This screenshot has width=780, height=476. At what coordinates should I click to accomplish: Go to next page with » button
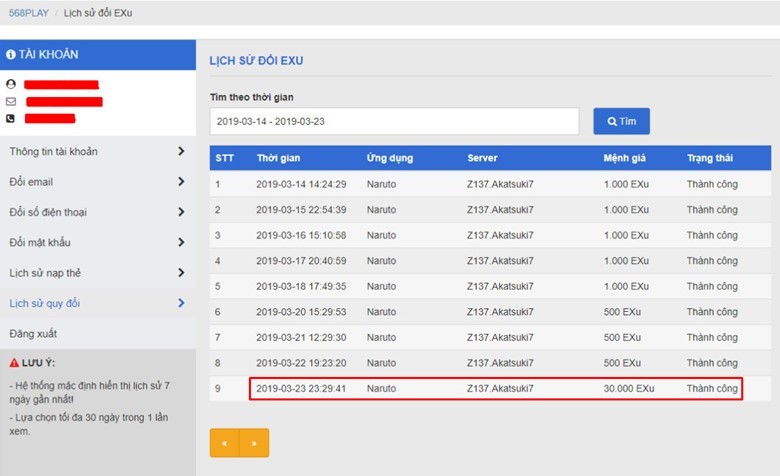[x=254, y=443]
